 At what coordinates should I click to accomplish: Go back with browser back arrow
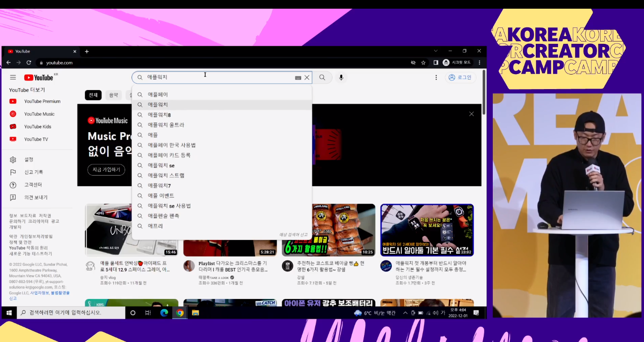(8, 63)
